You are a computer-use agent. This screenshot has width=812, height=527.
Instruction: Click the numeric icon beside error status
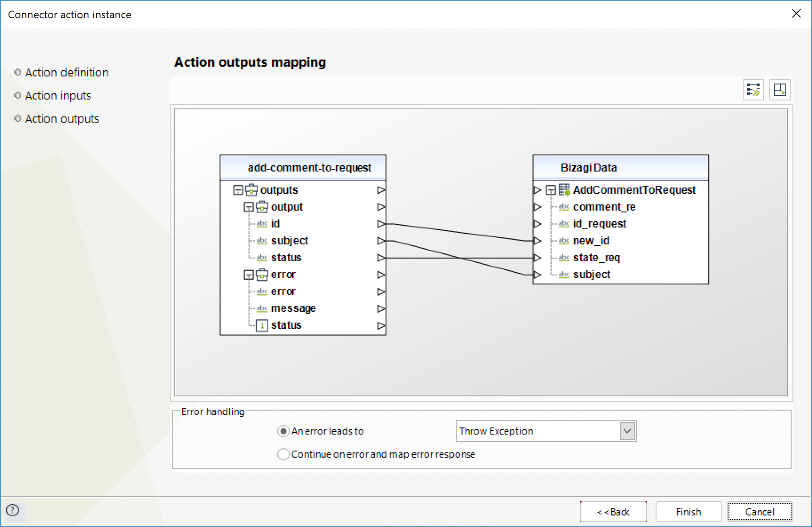pos(262,325)
